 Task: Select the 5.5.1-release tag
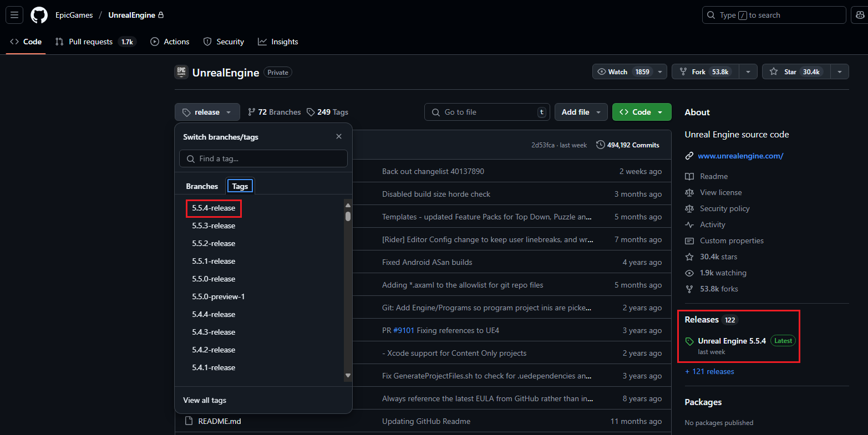(x=214, y=261)
